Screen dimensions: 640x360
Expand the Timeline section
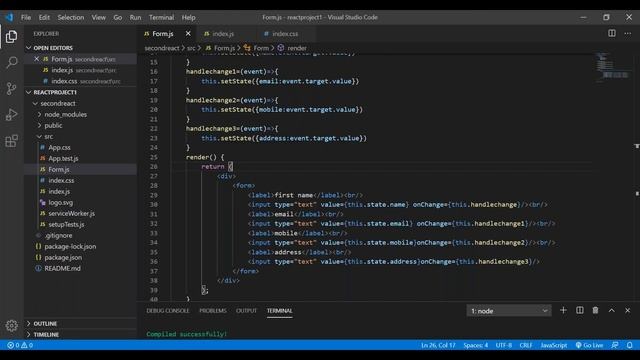pyautogui.click(x=80, y=334)
